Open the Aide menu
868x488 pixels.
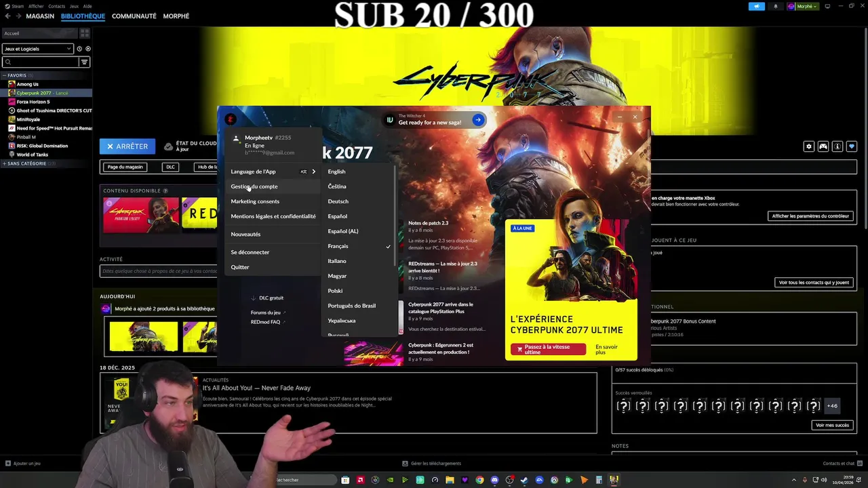tap(87, 6)
